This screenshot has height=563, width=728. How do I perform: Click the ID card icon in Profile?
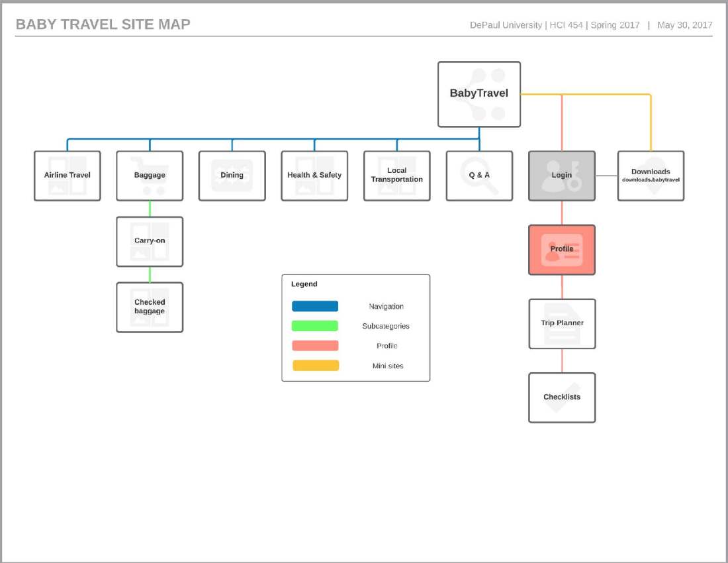[x=562, y=250]
